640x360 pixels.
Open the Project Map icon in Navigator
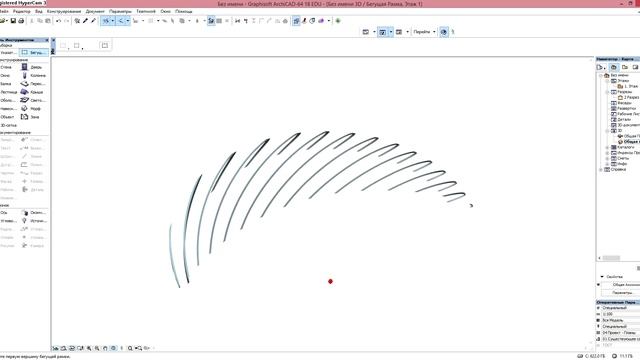click(613, 67)
